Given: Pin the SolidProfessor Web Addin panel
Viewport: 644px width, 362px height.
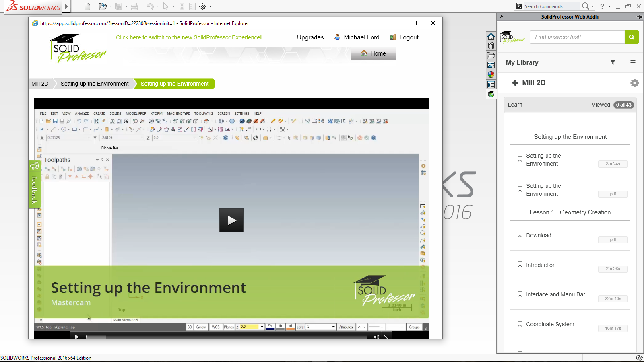Looking at the screenshot, I should [x=640, y=17].
